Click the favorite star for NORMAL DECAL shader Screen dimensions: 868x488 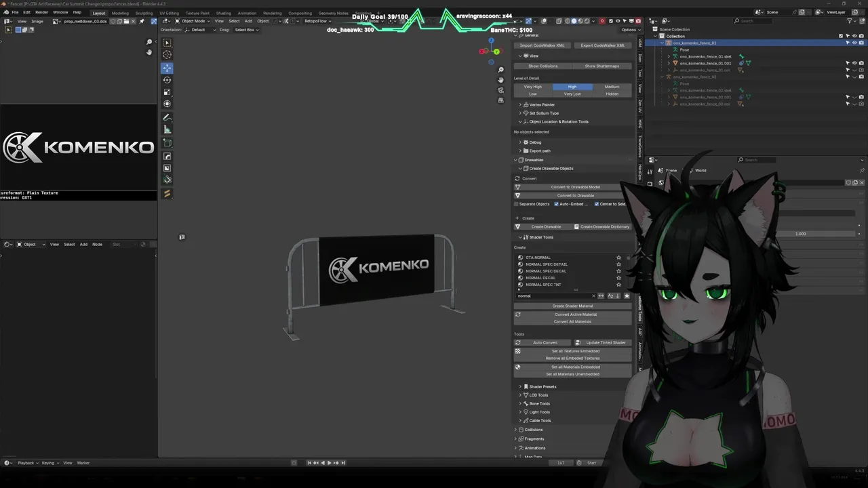coord(618,278)
